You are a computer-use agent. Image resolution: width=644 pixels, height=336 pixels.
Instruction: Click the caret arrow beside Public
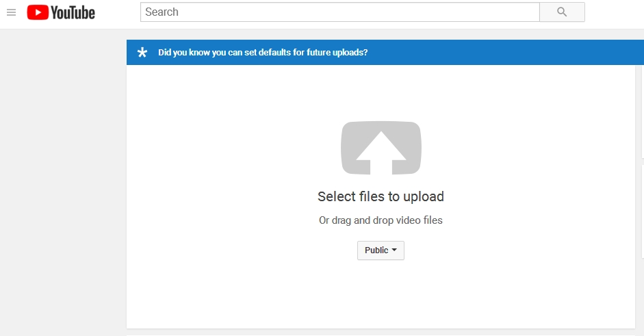tap(394, 250)
